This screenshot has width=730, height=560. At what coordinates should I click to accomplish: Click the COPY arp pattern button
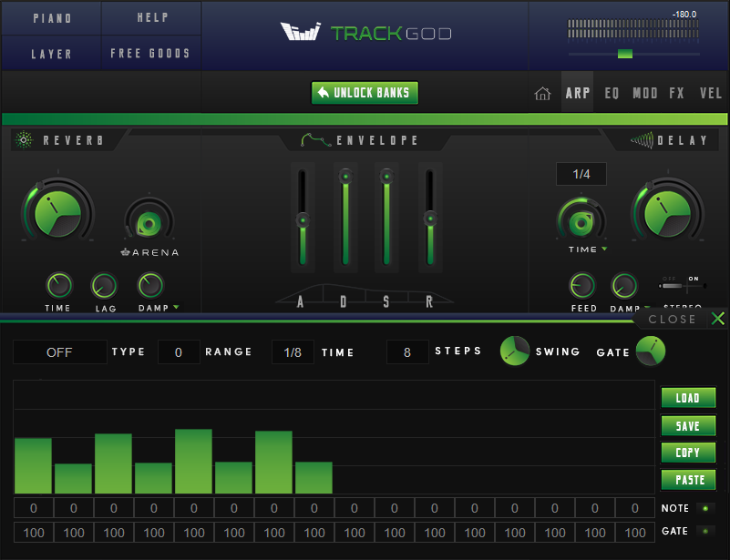(688, 453)
